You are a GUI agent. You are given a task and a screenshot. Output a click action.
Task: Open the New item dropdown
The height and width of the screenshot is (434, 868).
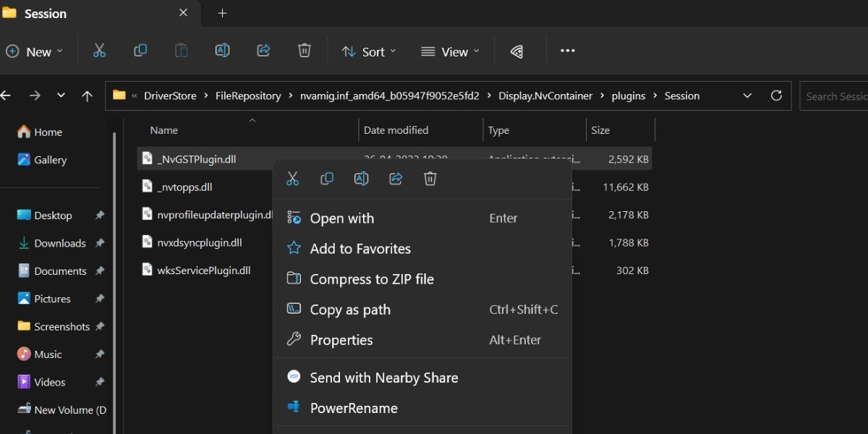34,51
